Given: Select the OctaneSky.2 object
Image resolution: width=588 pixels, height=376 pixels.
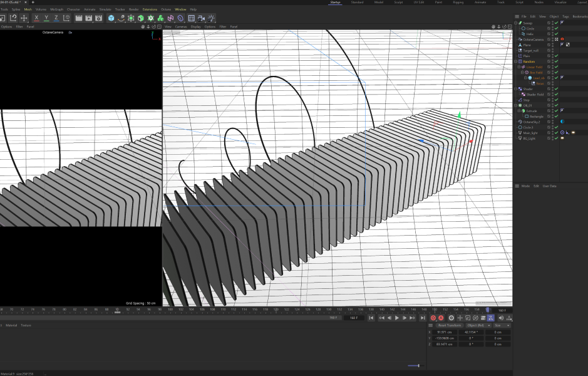Looking at the screenshot, I should pyautogui.click(x=533, y=122).
